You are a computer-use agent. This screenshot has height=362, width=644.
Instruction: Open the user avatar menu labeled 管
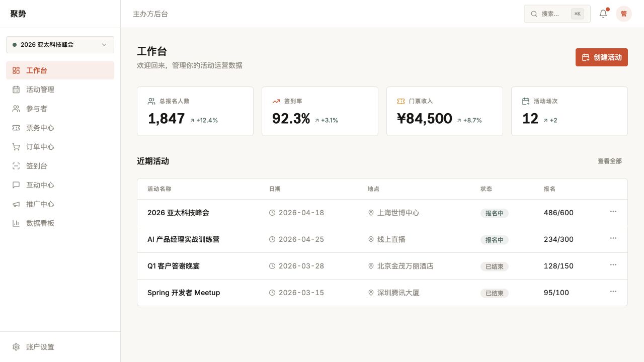(x=624, y=14)
